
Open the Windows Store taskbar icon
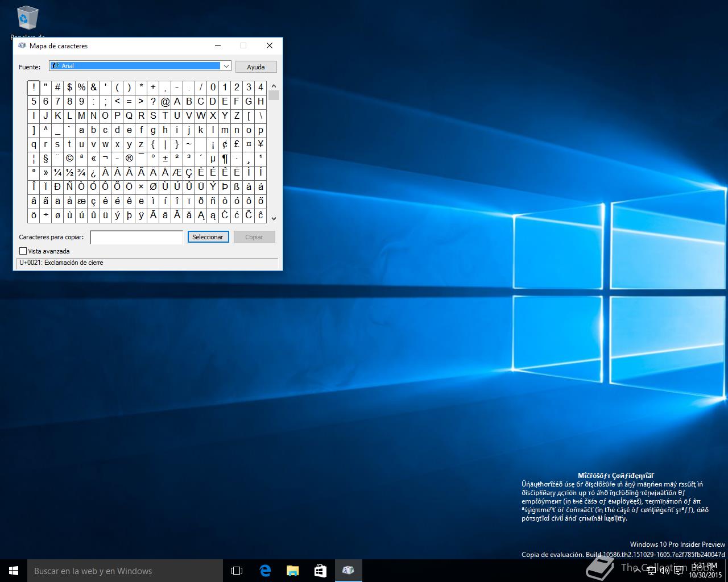[320, 571]
